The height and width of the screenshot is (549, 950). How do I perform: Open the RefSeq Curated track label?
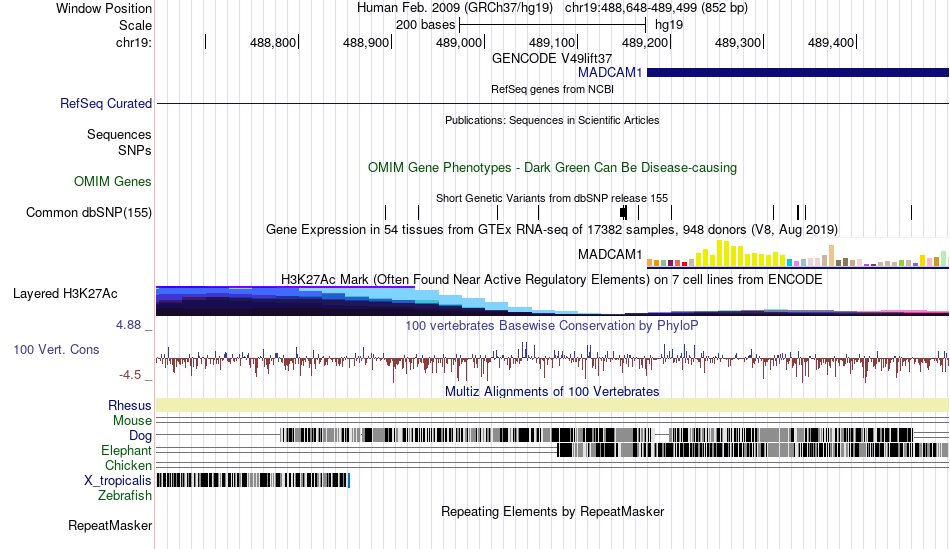106,104
